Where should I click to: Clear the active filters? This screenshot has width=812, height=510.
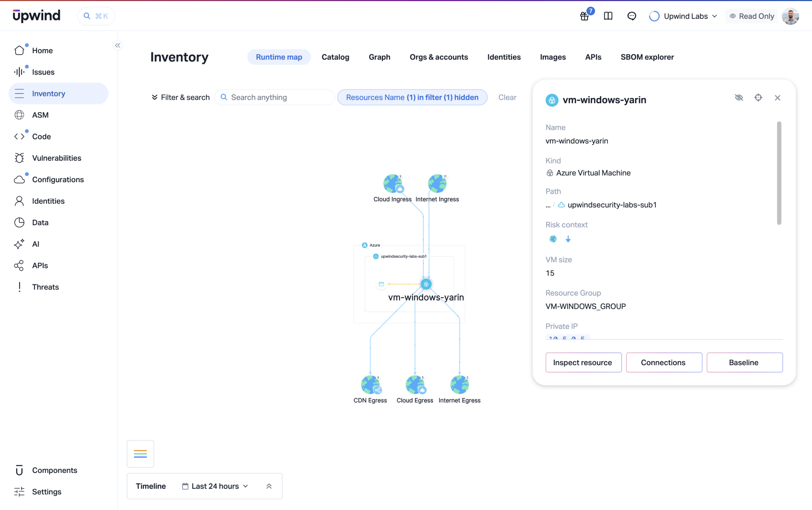pos(507,97)
